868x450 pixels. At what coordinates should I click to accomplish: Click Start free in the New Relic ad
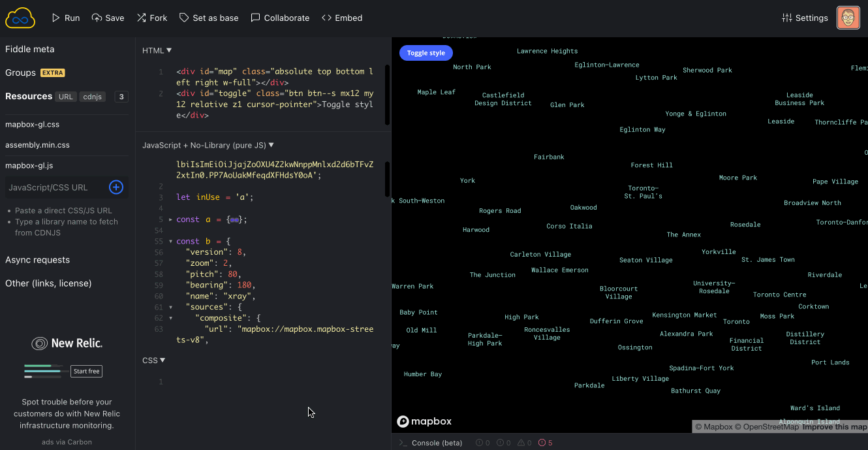click(85, 371)
